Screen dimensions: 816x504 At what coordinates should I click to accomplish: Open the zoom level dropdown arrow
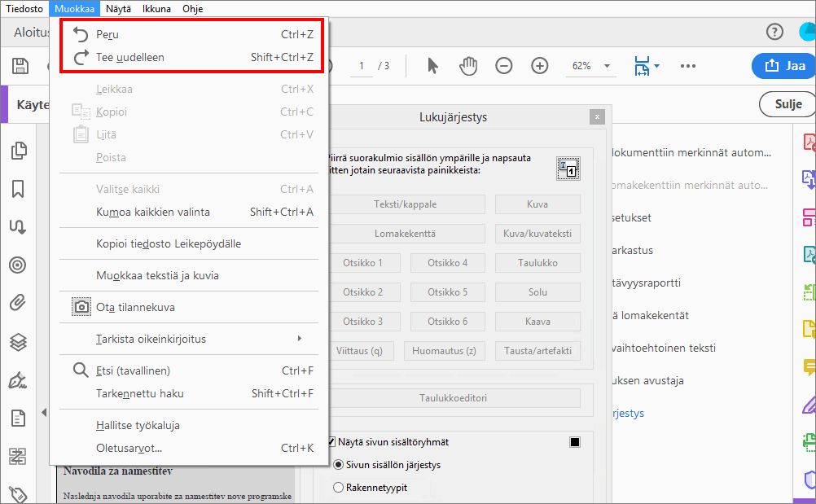tap(607, 66)
